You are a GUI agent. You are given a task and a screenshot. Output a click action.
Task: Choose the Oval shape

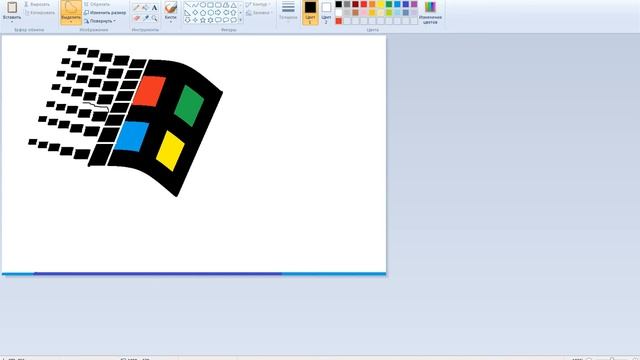click(203, 4)
